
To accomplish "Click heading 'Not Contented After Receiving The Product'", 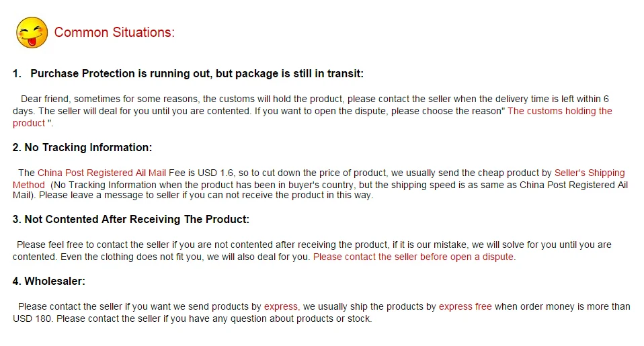I will pyautogui.click(x=131, y=219).
